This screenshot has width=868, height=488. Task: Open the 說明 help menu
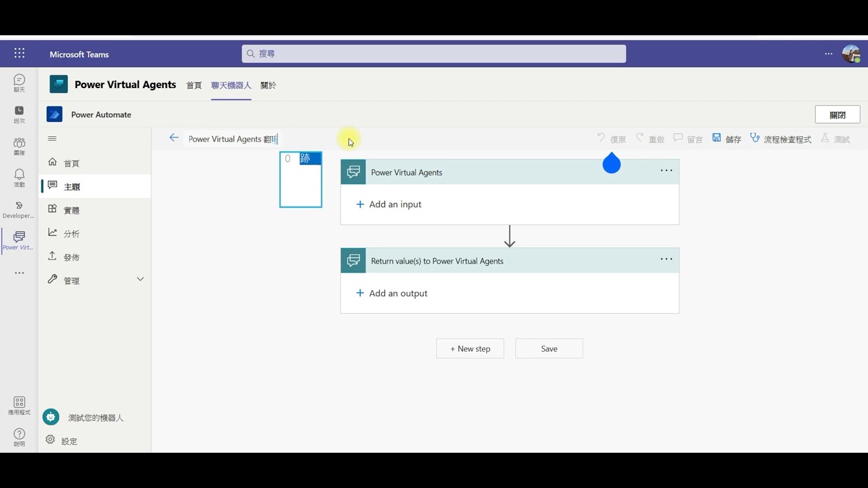coord(19,438)
